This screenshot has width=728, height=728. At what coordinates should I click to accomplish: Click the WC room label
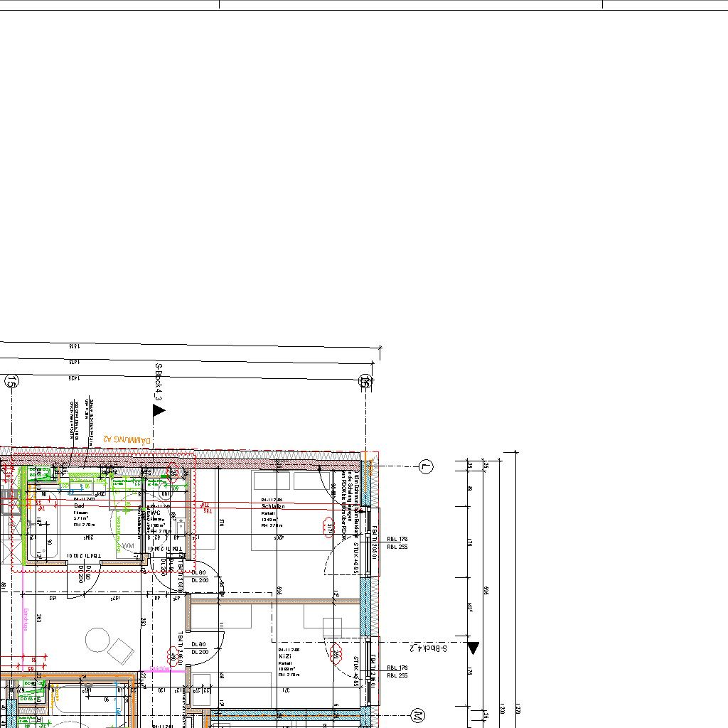[x=154, y=513]
